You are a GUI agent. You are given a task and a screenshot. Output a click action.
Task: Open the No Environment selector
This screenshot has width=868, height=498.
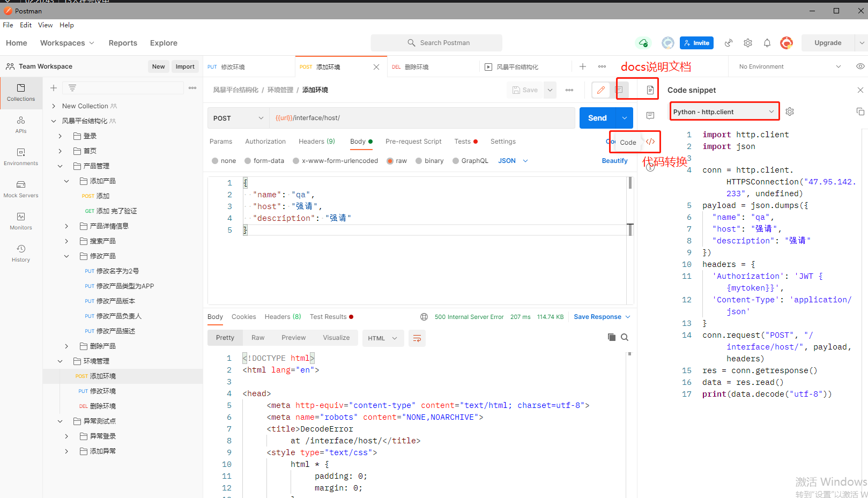pyautogui.click(x=790, y=66)
